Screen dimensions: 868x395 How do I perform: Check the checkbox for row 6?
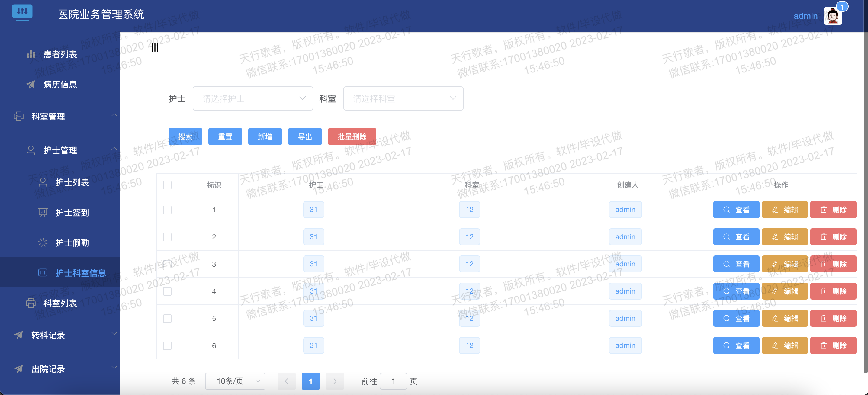(x=167, y=345)
